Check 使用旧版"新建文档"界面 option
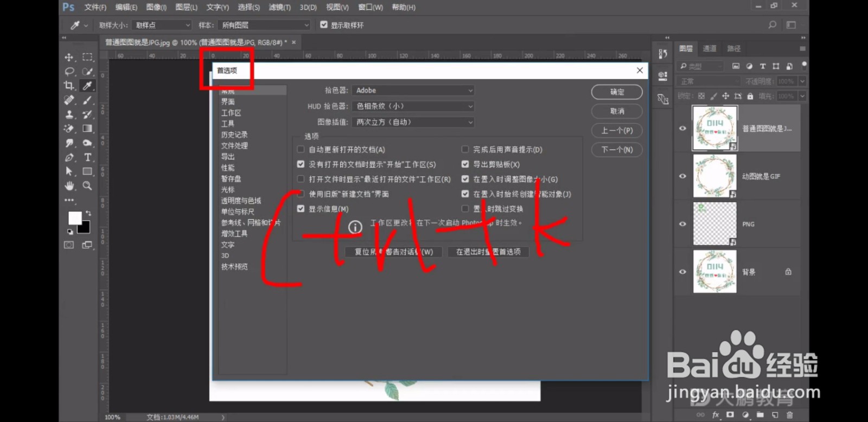The height and width of the screenshot is (422, 868). tap(301, 194)
